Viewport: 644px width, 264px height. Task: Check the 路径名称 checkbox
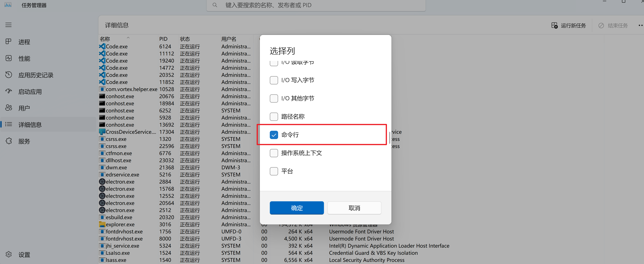click(274, 117)
